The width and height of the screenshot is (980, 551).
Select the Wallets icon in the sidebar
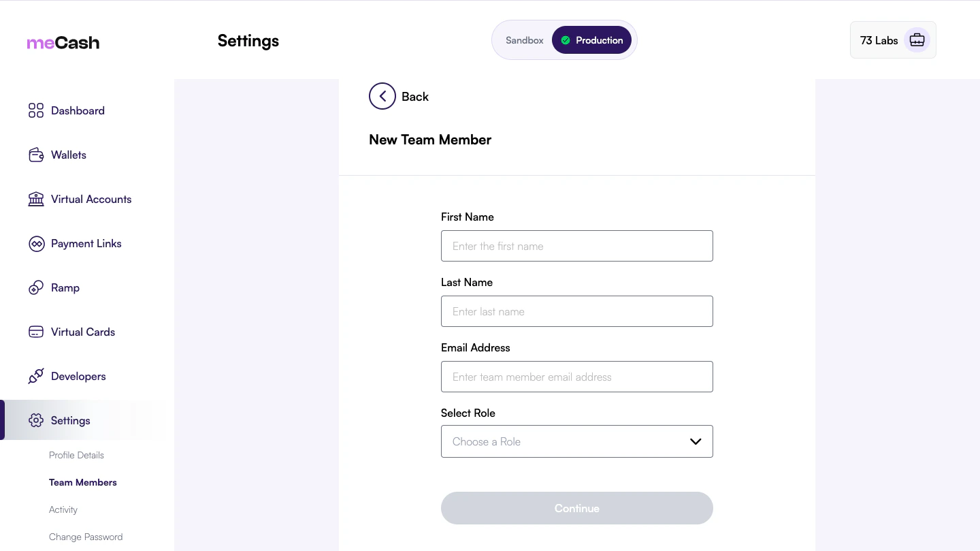coord(36,155)
